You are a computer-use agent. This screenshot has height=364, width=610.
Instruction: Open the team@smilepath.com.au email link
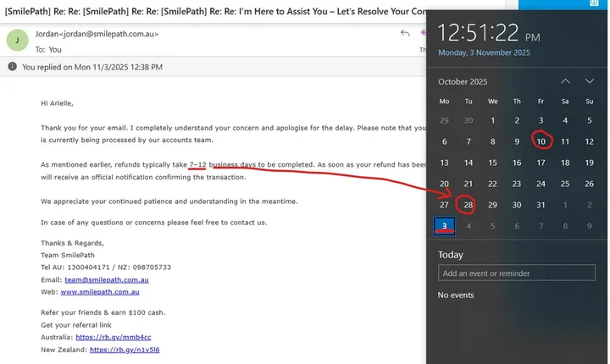point(107,279)
